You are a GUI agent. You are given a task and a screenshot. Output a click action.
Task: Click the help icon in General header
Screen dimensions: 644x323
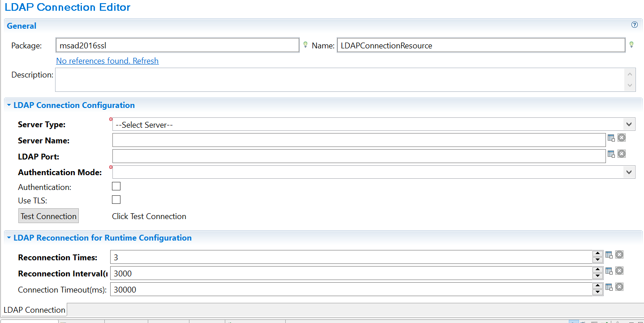click(x=634, y=25)
